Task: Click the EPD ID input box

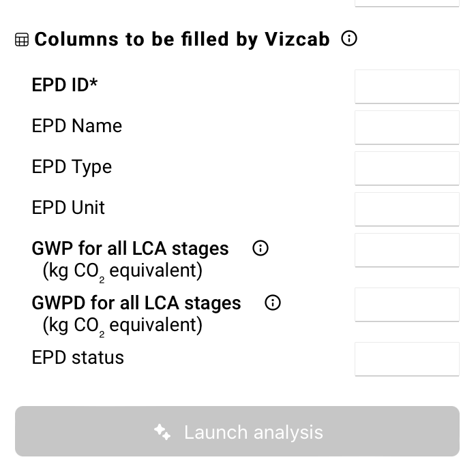Action: 406,87
